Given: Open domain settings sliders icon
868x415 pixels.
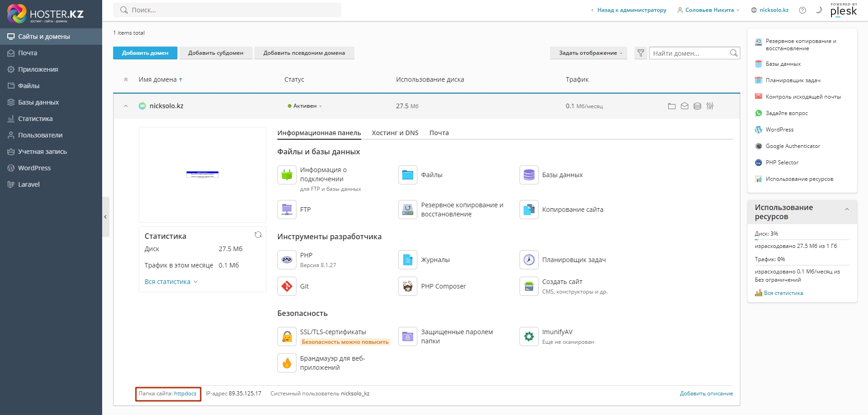Looking at the screenshot, I should click(x=710, y=106).
